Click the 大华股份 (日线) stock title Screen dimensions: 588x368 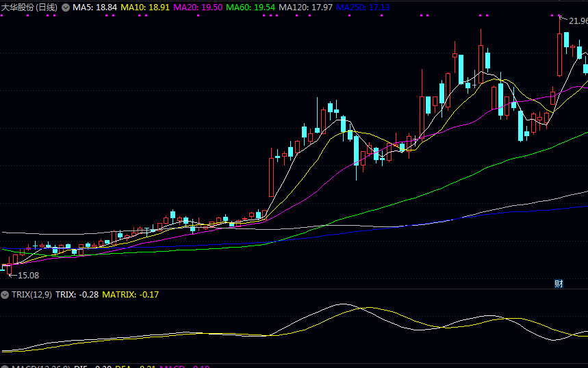29,7
